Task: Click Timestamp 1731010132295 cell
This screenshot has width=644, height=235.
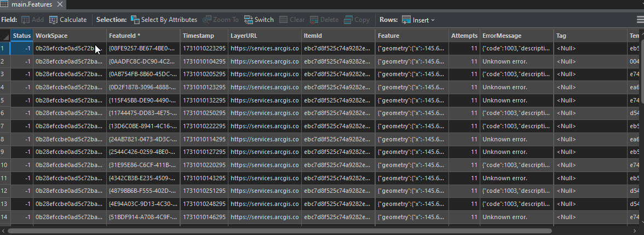Action: [x=204, y=100]
